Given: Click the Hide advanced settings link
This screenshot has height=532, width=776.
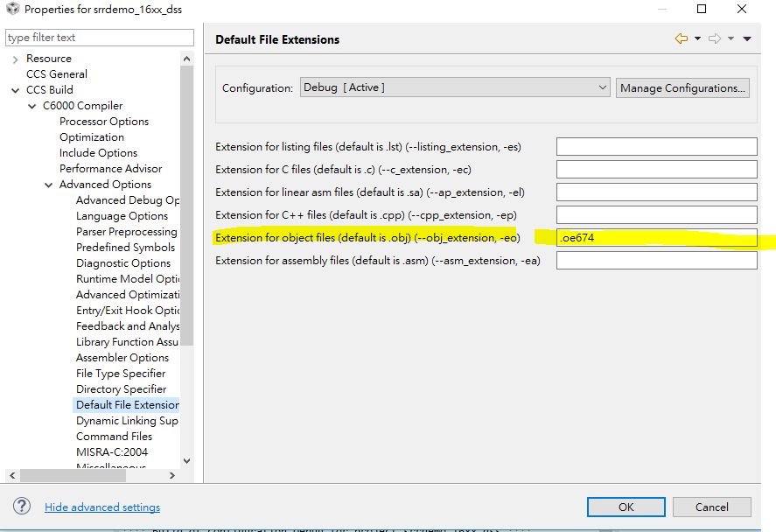Looking at the screenshot, I should 101,507.
